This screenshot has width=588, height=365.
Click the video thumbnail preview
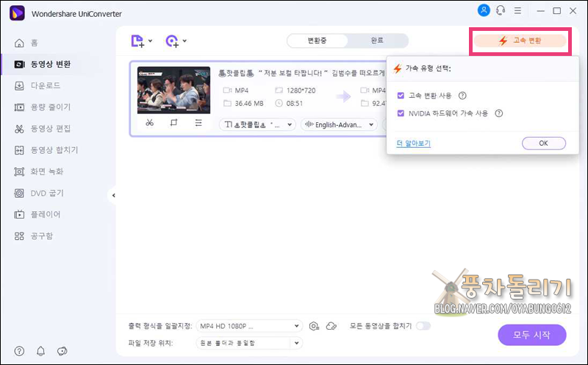(x=173, y=90)
